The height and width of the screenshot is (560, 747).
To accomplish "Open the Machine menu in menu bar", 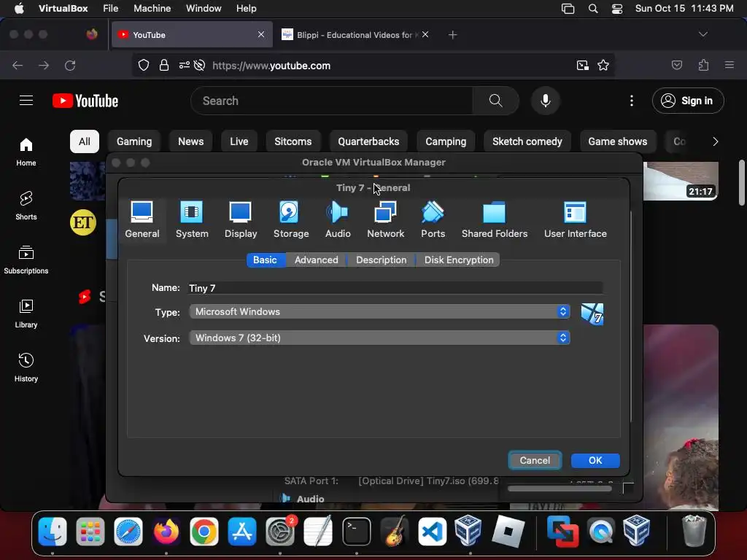I will (152, 8).
